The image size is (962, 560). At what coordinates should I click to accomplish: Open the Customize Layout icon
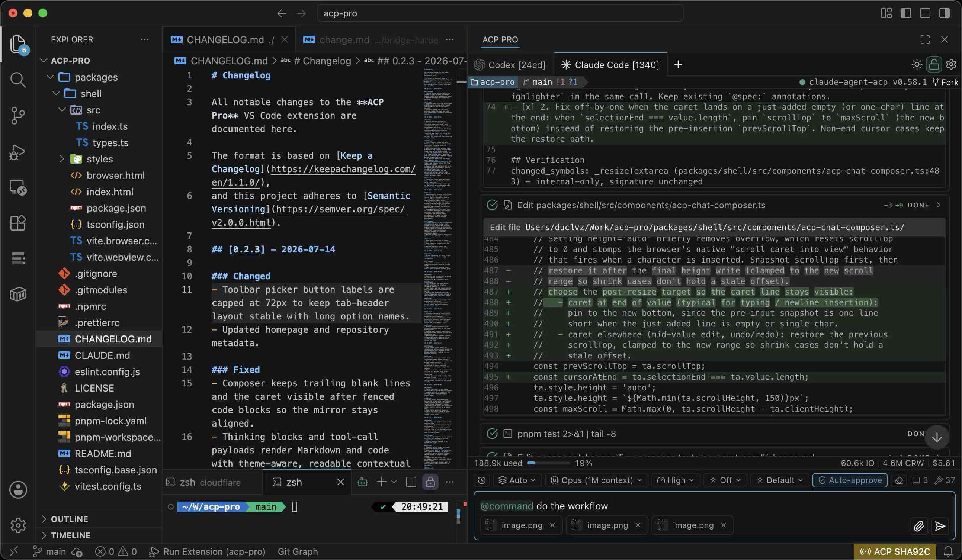[886, 13]
